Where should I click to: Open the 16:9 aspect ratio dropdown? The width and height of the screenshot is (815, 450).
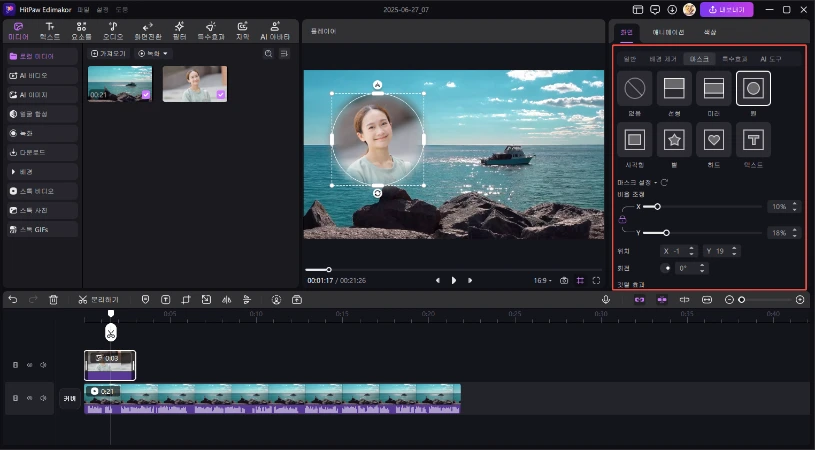[x=543, y=281]
